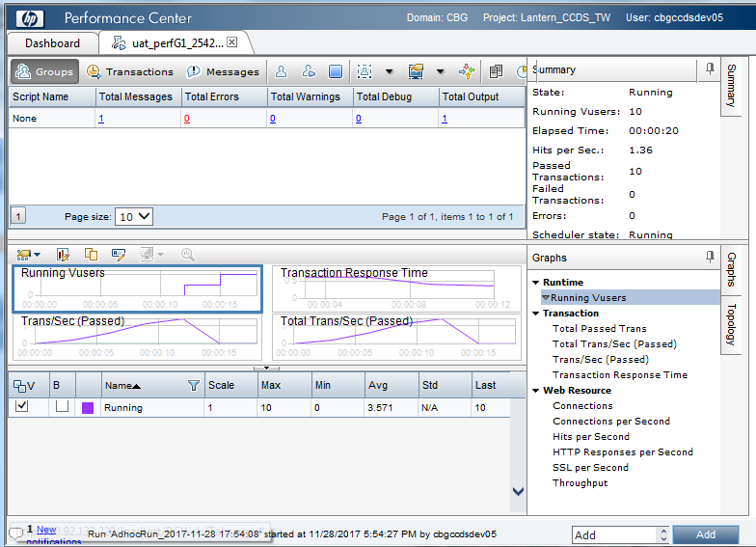Screen dimensions: 756x547
Task: Open the graph layout dropdown arrow
Action: [37, 255]
